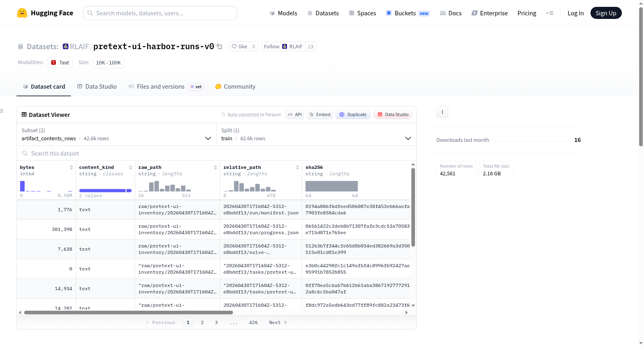The image size is (644, 347).
Task: Focus the main search models field
Action: coord(160,13)
